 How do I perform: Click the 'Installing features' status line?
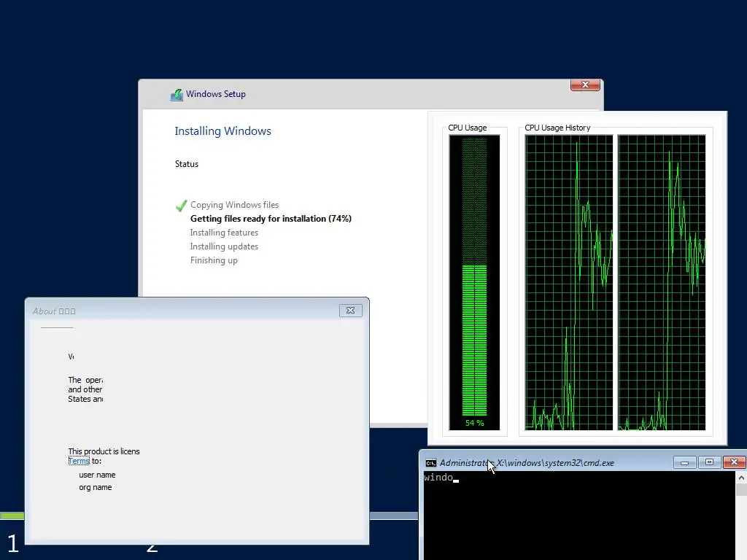[224, 233]
